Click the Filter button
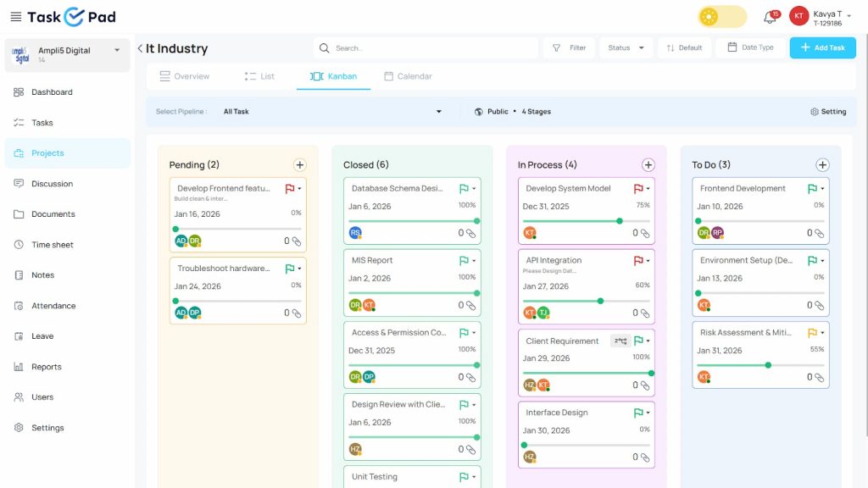Viewport: 868px width, 488px height. [x=569, y=48]
